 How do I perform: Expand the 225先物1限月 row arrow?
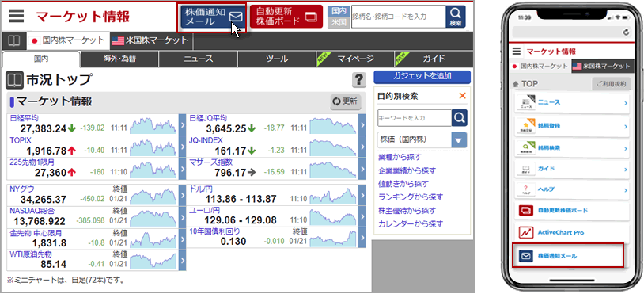pyautogui.click(x=182, y=169)
